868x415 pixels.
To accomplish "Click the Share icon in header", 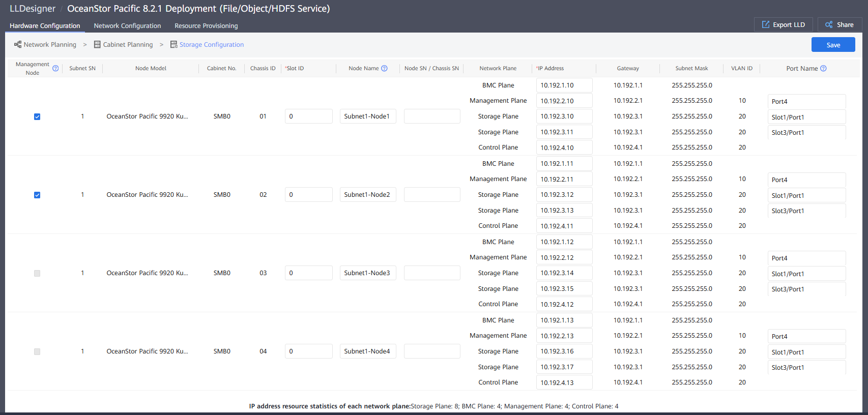I will coord(829,24).
